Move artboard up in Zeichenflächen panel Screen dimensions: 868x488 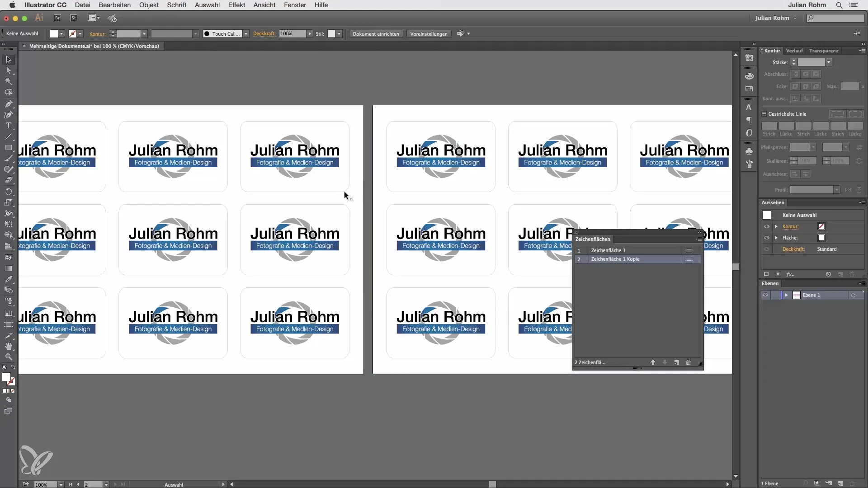[x=653, y=362]
